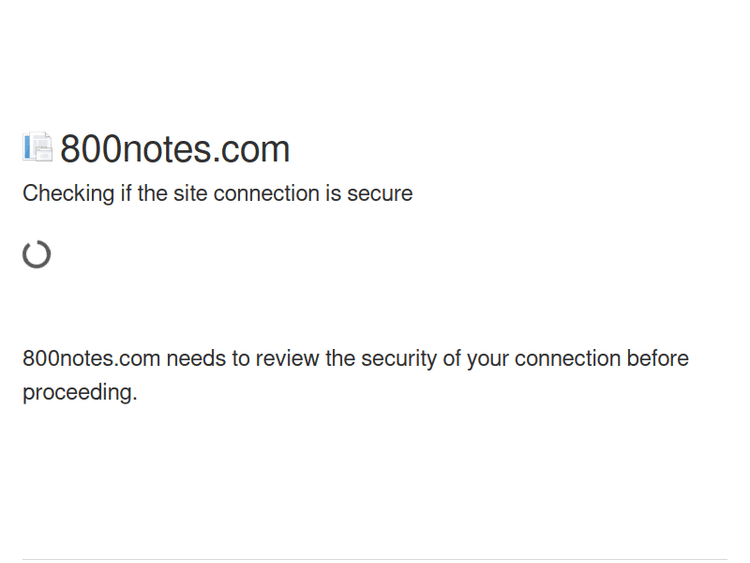Click the word "your" in the paragraph
Screen dimensions: 750x563
487,360
